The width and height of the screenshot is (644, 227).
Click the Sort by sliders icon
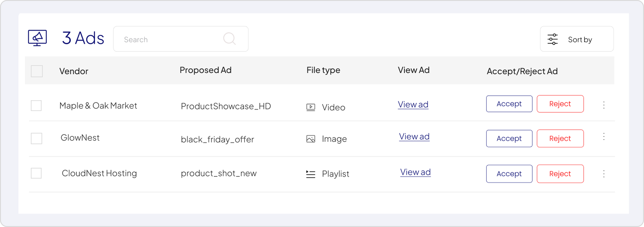[x=553, y=39]
